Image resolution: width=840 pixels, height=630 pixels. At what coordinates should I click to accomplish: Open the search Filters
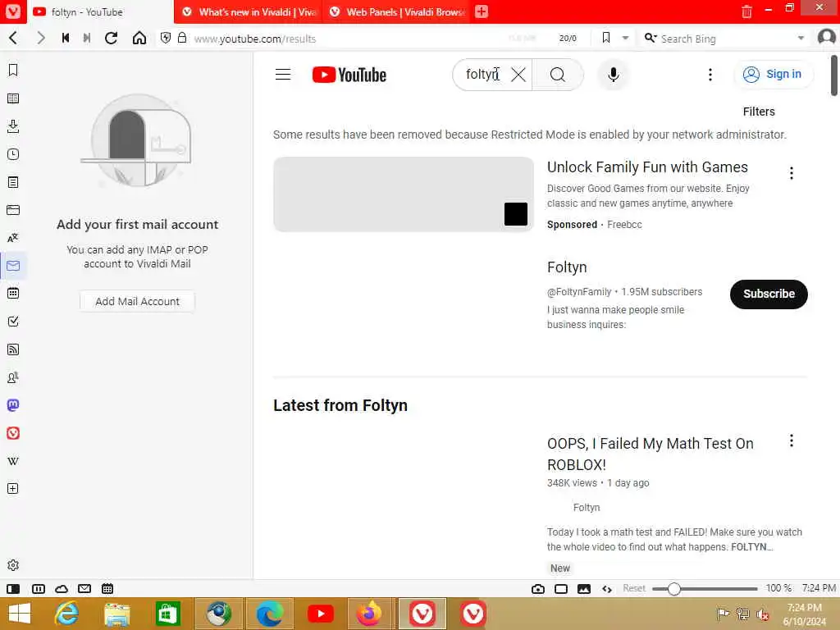[x=759, y=112]
